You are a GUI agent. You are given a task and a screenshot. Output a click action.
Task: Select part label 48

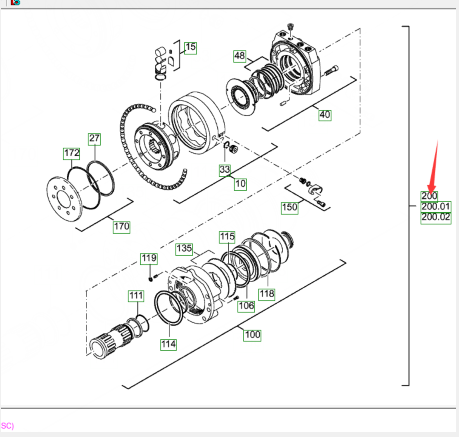pos(240,56)
